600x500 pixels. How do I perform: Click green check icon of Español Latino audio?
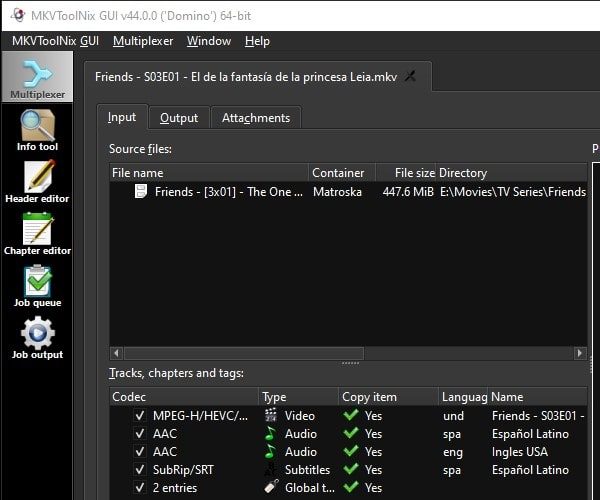pos(351,433)
